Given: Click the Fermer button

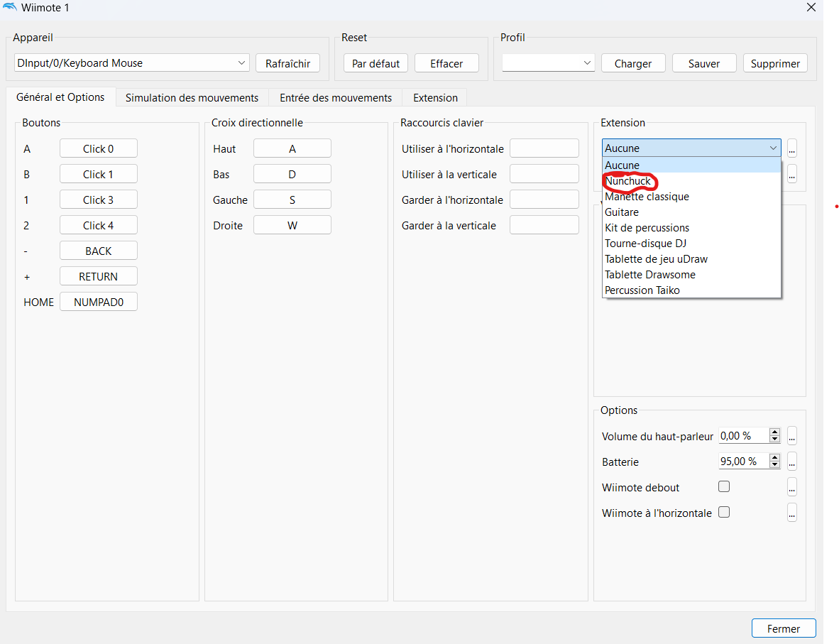Looking at the screenshot, I should click(784, 628).
